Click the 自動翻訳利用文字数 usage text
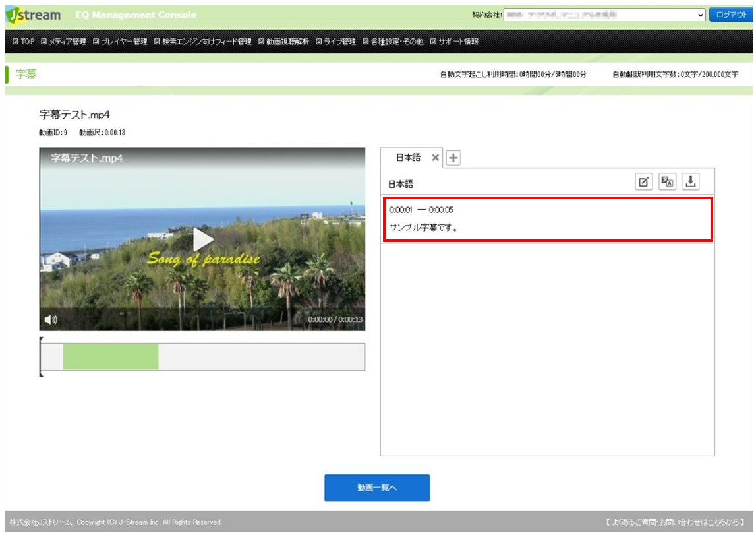Viewport: 756px width, 535px height. tap(676, 75)
